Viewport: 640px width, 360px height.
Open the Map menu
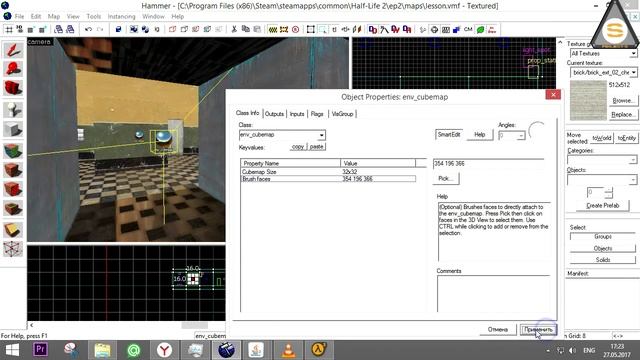pos(53,16)
